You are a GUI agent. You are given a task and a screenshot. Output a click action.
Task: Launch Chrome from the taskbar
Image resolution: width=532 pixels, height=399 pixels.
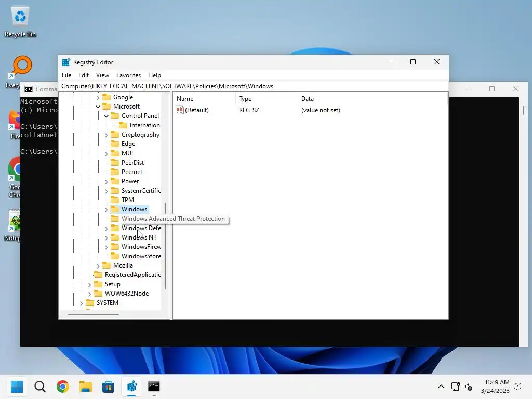[x=63, y=387]
